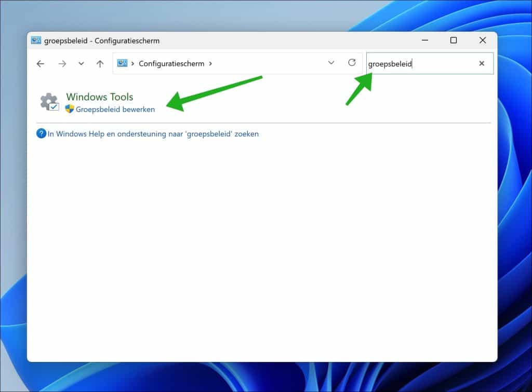The height and width of the screenshot is (392, 532).
Task: Open the recent locations dropdown chevron
Action: (81, 63)
